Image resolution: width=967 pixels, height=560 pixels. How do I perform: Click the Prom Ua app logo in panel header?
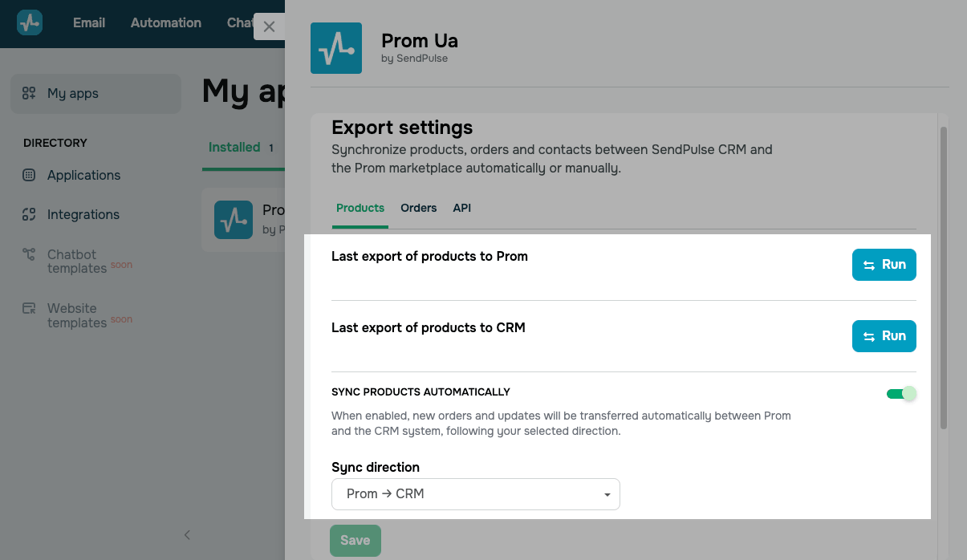(x=335, y=48)
